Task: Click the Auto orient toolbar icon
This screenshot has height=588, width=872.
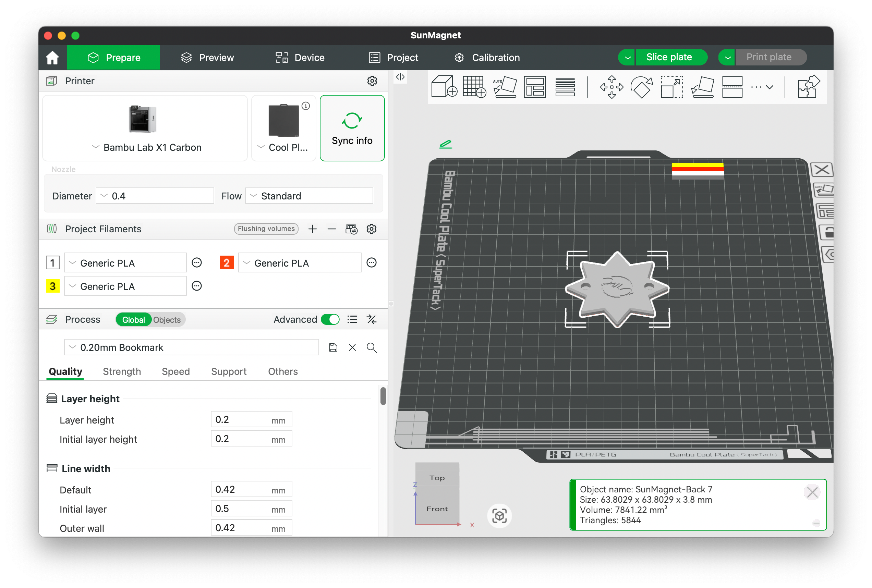Action: tap(505, 87)
